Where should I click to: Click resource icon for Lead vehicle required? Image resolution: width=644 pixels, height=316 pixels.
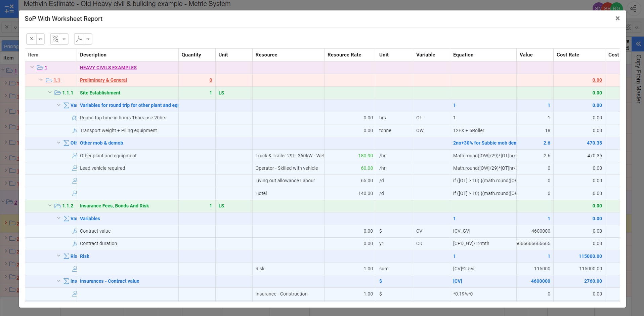point(75,168)
